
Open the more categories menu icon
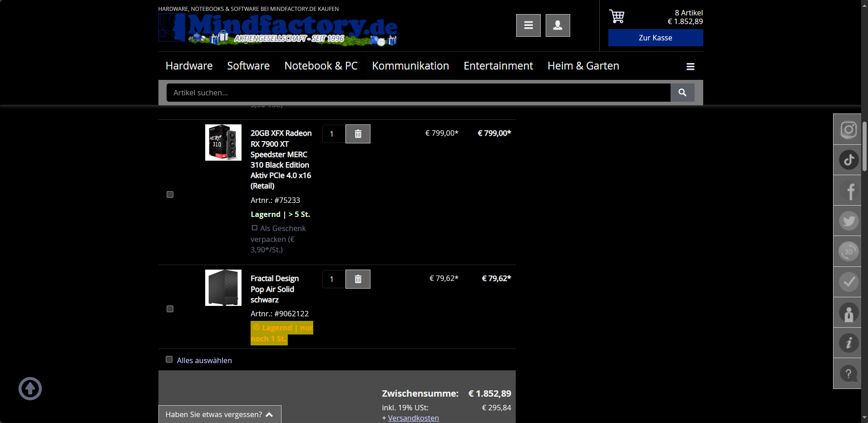(x=690, y=66)
